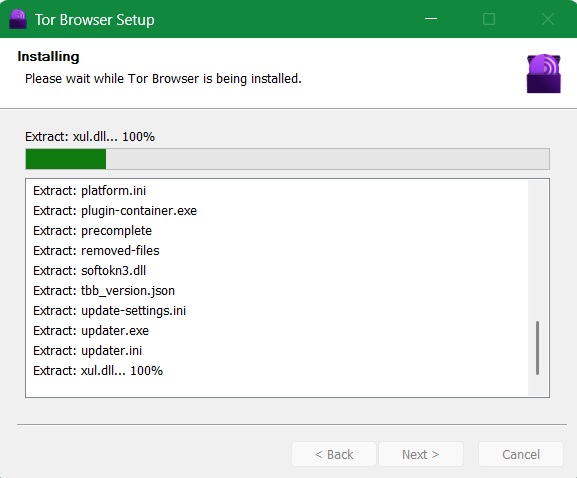Select log line 'Extract: removed-files'
Screen dimensions: 577x478
coord(96,251)
